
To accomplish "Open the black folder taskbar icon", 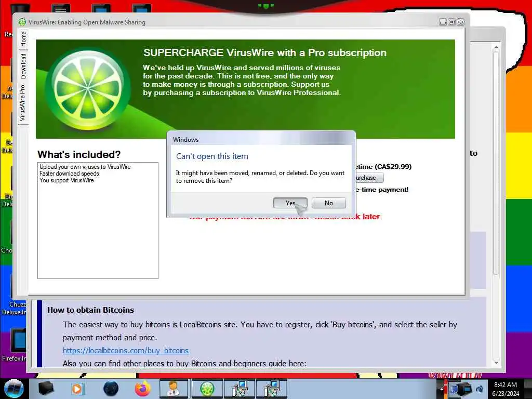I will click(46, 389).
